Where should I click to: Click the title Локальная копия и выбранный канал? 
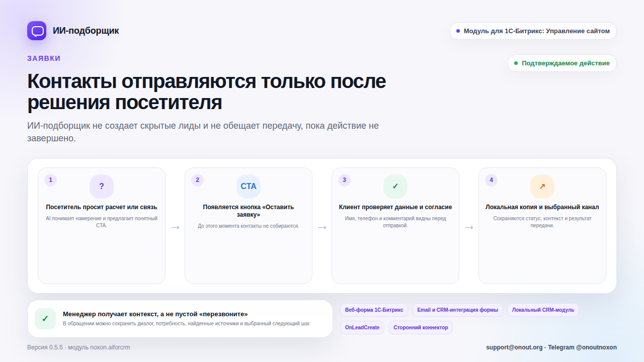pyautogui.click(x=542, y=207)
